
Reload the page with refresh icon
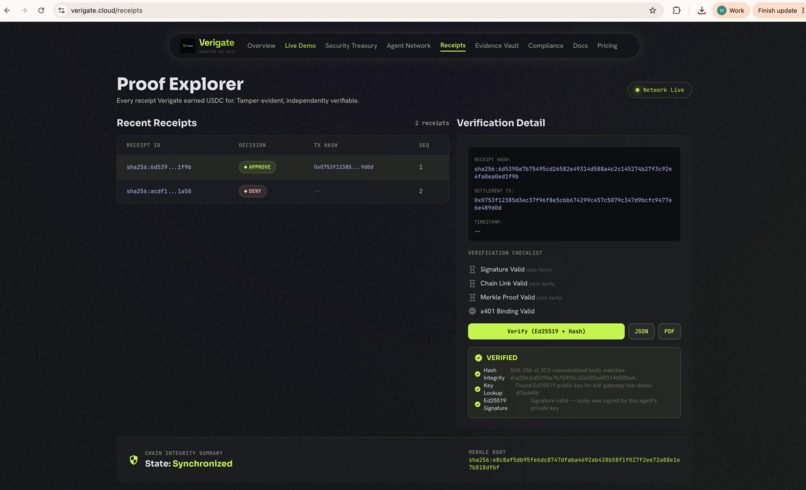[41, 10]
